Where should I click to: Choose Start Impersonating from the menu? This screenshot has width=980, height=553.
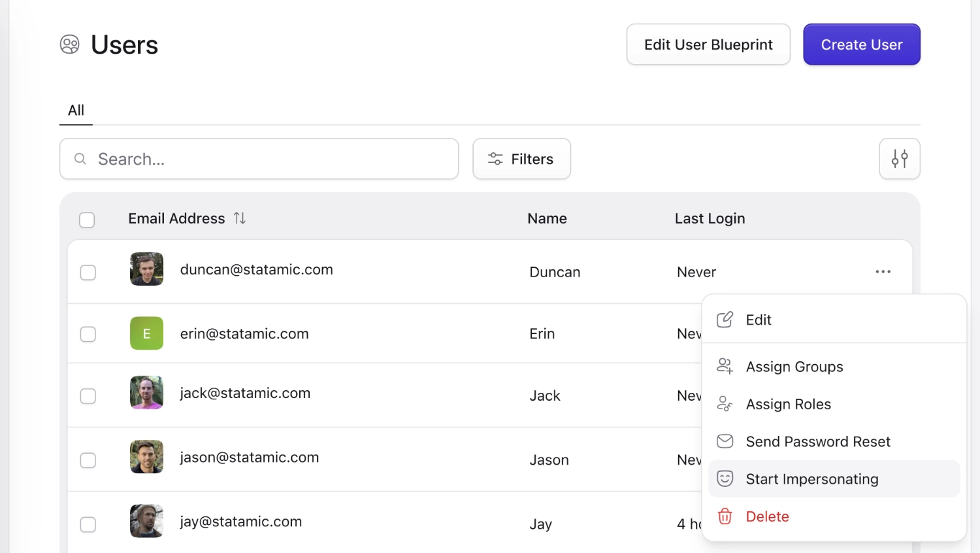tap(812, 478)
